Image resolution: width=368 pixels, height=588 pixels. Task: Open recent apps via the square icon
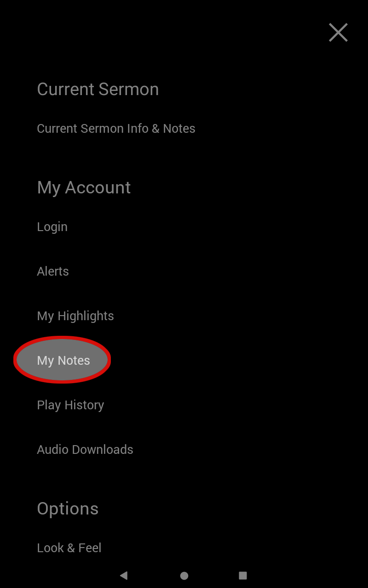(243, 575)
